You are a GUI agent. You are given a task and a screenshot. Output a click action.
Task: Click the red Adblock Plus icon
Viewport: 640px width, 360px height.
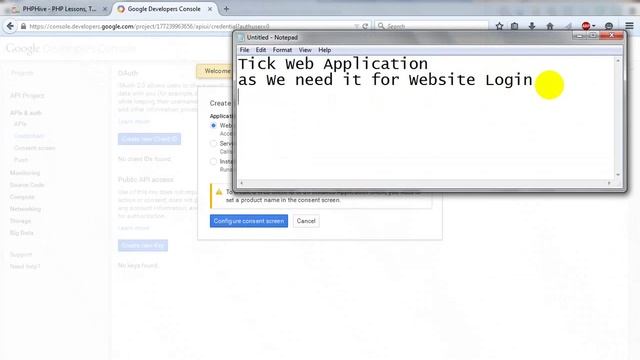coord(586,26)
